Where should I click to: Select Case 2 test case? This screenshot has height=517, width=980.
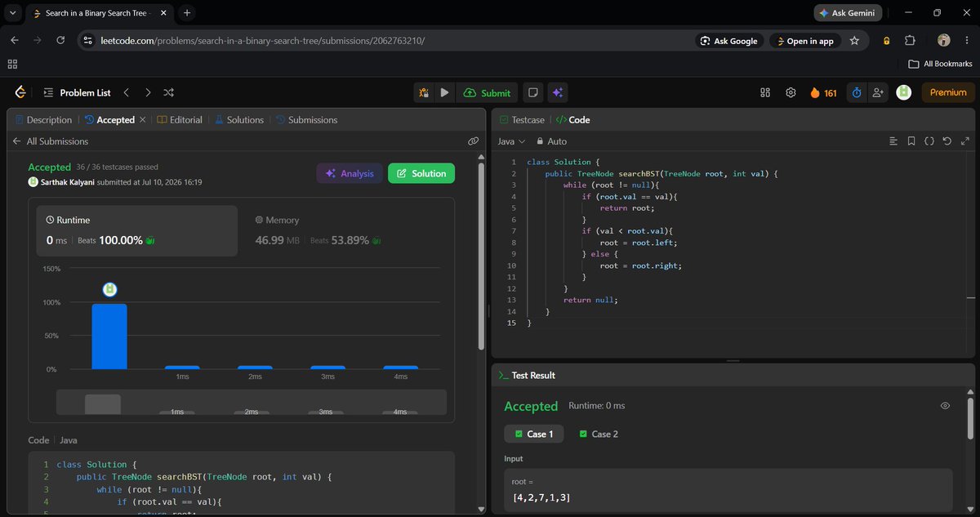point(599,434)
